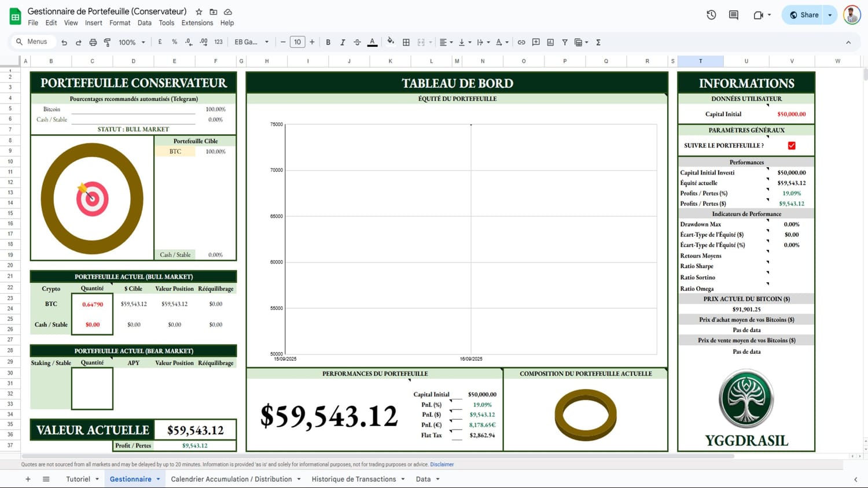Switch to the Data sheet tab

(x=423, y=479)
